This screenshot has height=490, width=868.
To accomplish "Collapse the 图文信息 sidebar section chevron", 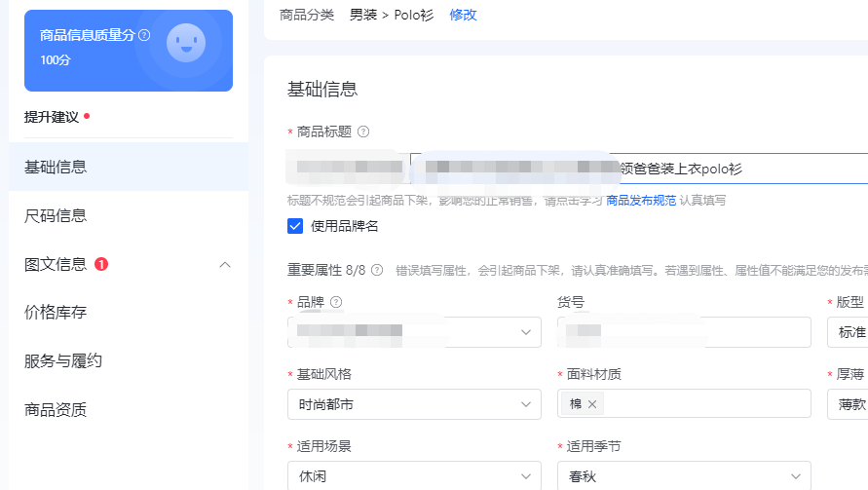I will pos(225,265).
